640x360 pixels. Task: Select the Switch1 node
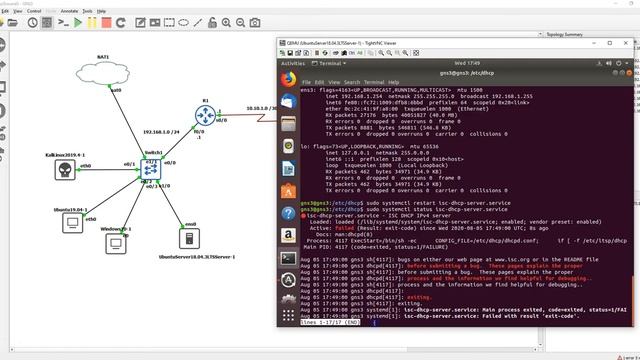tap(151, 169)
